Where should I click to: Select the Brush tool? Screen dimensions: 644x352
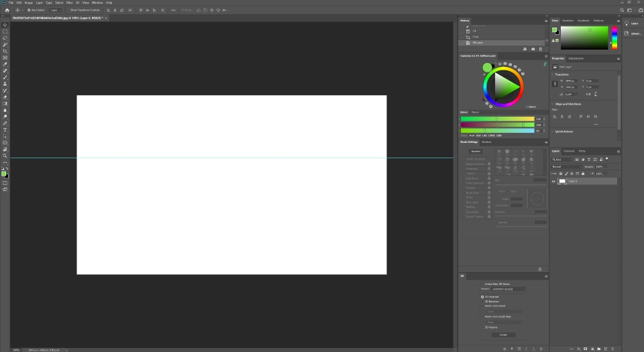pyautogui.click(x=5, y=78)
